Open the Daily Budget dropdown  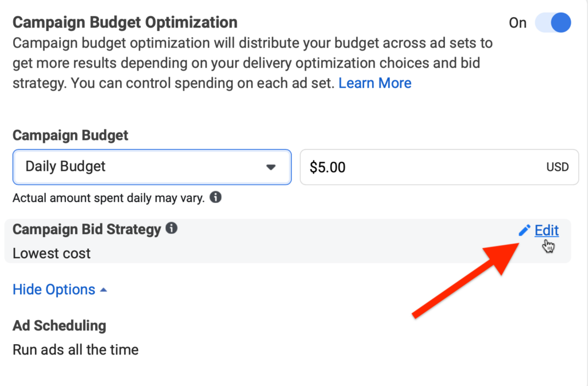(152, 167)
